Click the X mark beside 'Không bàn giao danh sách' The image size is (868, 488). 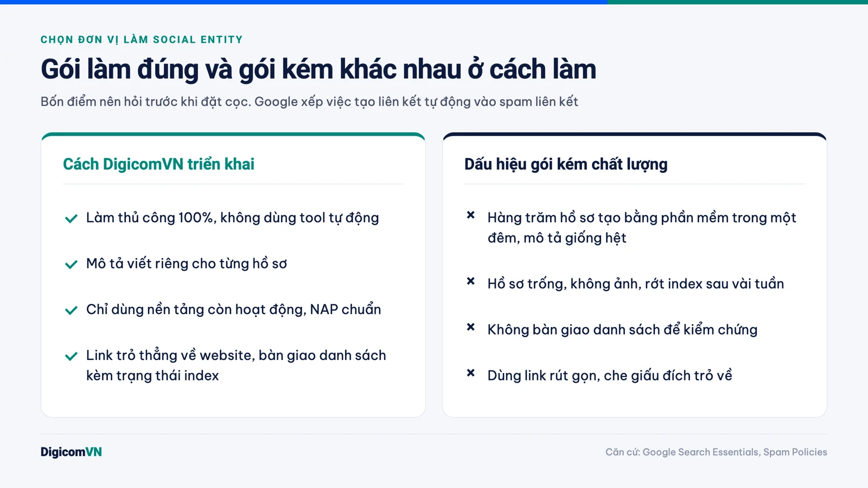pos(471,327)
